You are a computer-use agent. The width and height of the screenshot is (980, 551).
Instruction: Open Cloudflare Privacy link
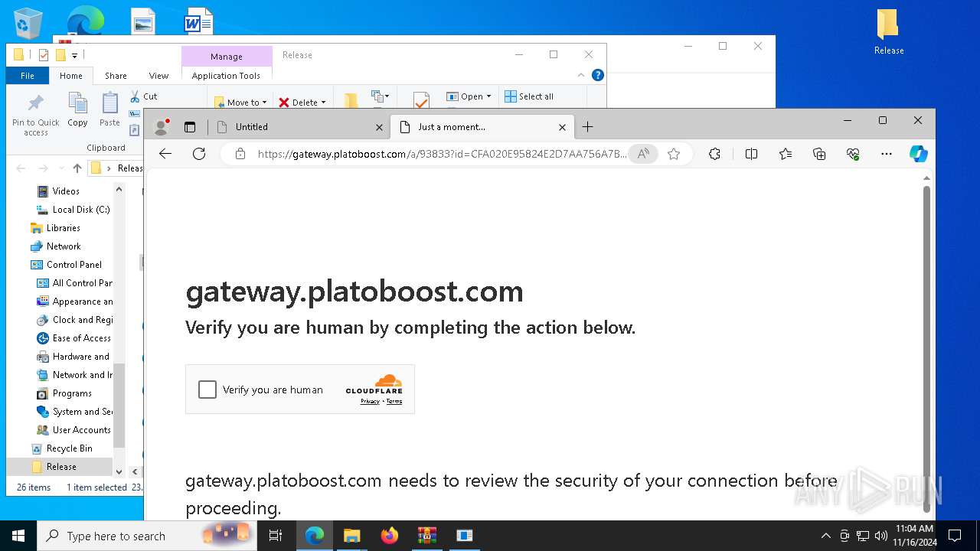370,401
